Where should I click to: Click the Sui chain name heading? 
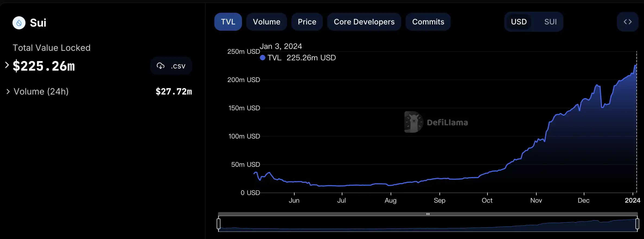pyautogui.click(x=38, y=23)
